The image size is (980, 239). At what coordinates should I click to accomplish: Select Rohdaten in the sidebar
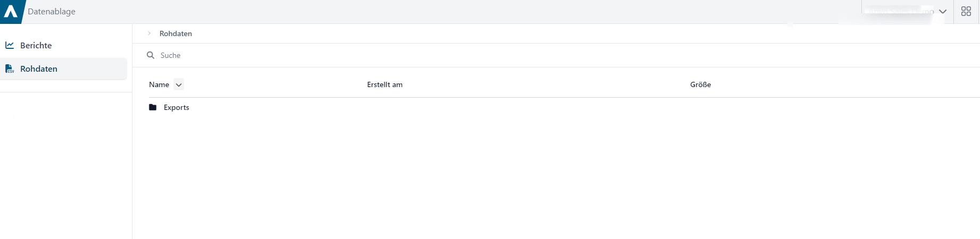pyautogui.click(x=64, y=69)
